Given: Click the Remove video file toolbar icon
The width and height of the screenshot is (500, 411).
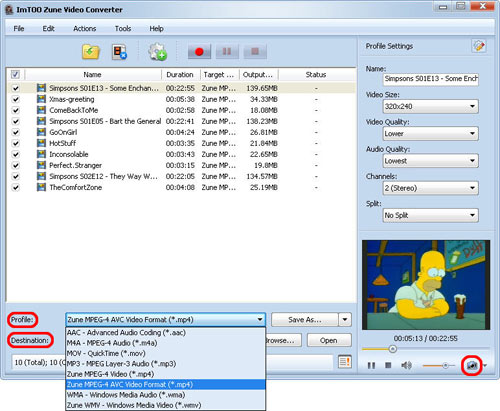Looking at the screenshot, I should pos(119,52).
